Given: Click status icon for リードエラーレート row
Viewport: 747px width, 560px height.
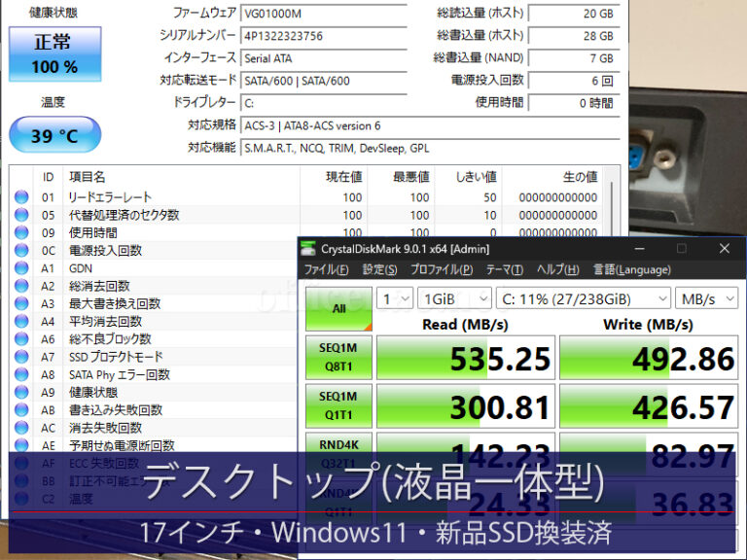Looking at the screenshot, I should [21, 197].
